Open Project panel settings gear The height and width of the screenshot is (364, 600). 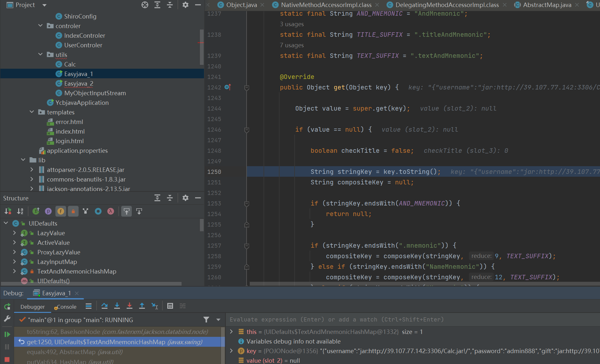[186, 5]
